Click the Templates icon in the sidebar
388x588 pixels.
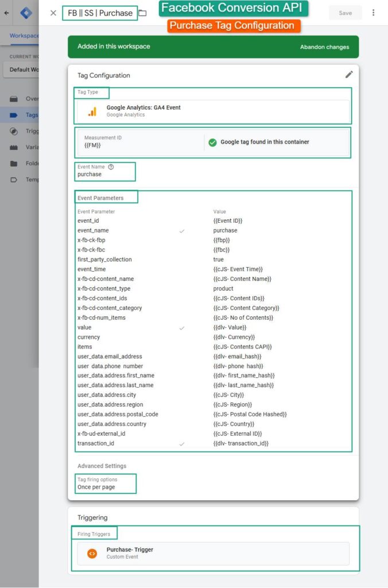click(14, 180)
